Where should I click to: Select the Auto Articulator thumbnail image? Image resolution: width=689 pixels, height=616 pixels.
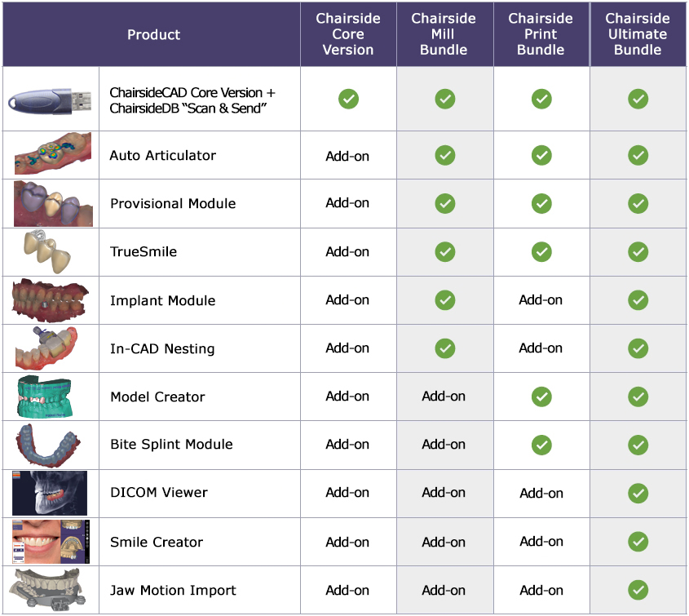tap(53, 154)
